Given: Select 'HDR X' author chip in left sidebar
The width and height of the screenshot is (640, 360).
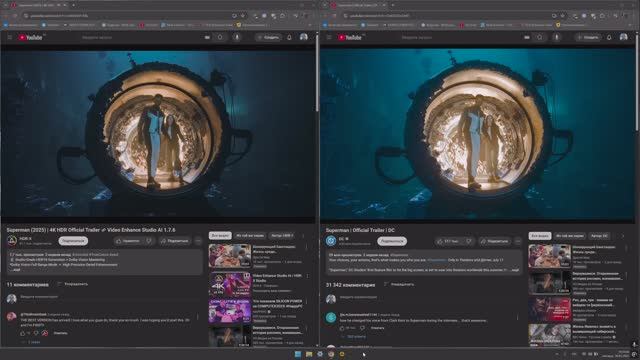Looking at the screenshot, I should (282, 236).
